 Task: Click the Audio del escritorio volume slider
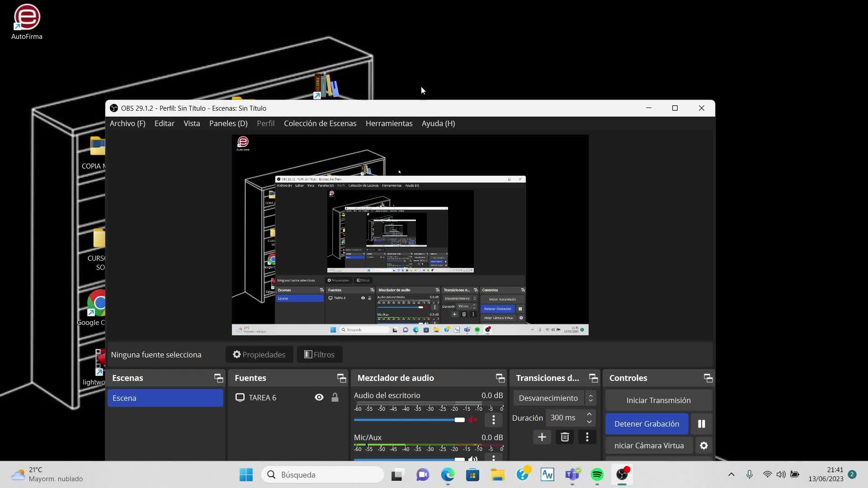coord(407,420)
